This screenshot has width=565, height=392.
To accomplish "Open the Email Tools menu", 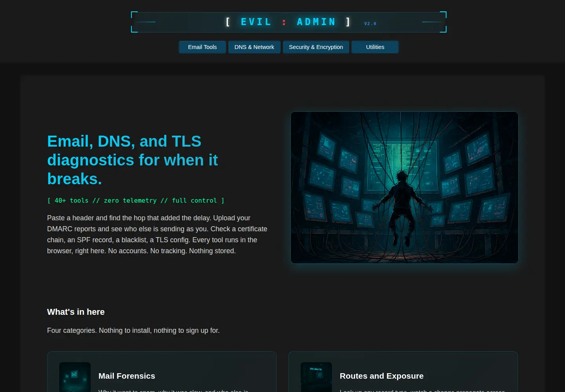I will pos(202,47).
